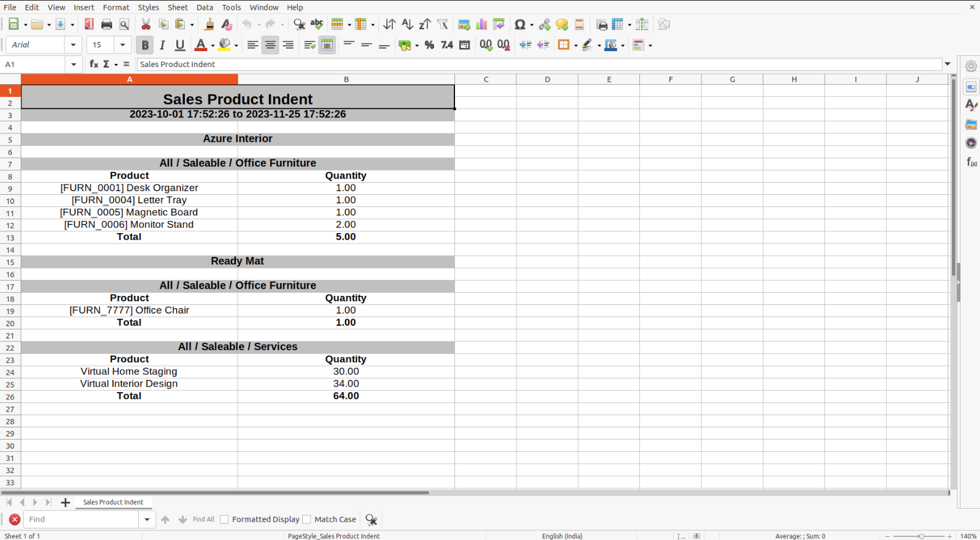Open the font name dropdown

[73, 45]
